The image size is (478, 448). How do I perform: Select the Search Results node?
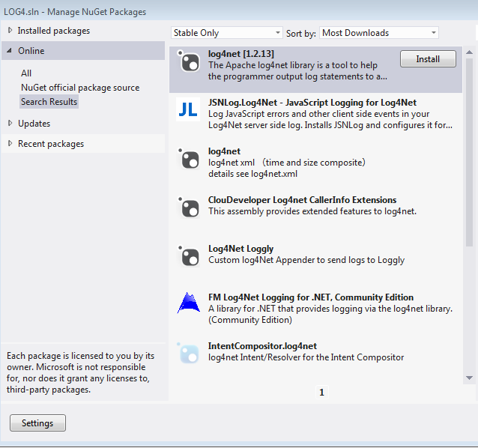point(49,101)
